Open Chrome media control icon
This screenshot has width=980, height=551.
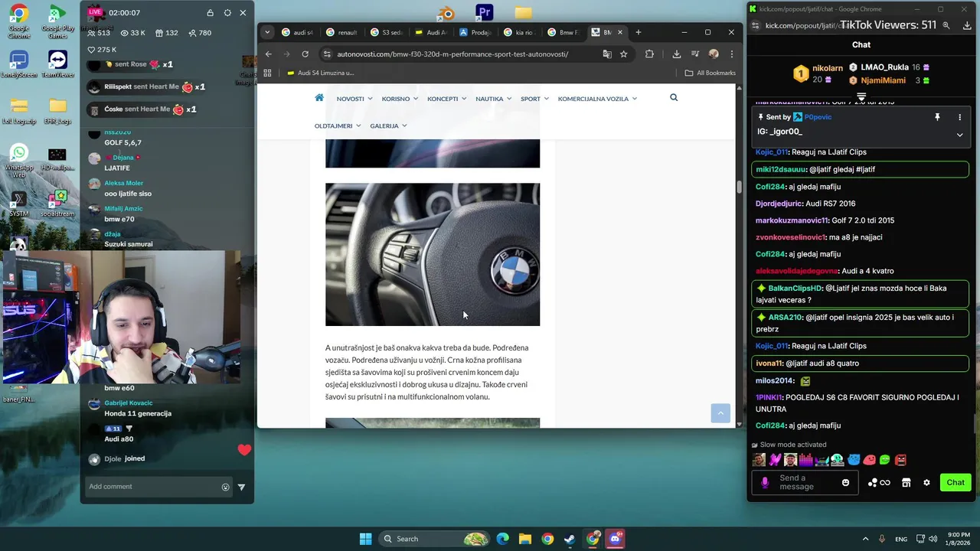click(x=695, y=54)
